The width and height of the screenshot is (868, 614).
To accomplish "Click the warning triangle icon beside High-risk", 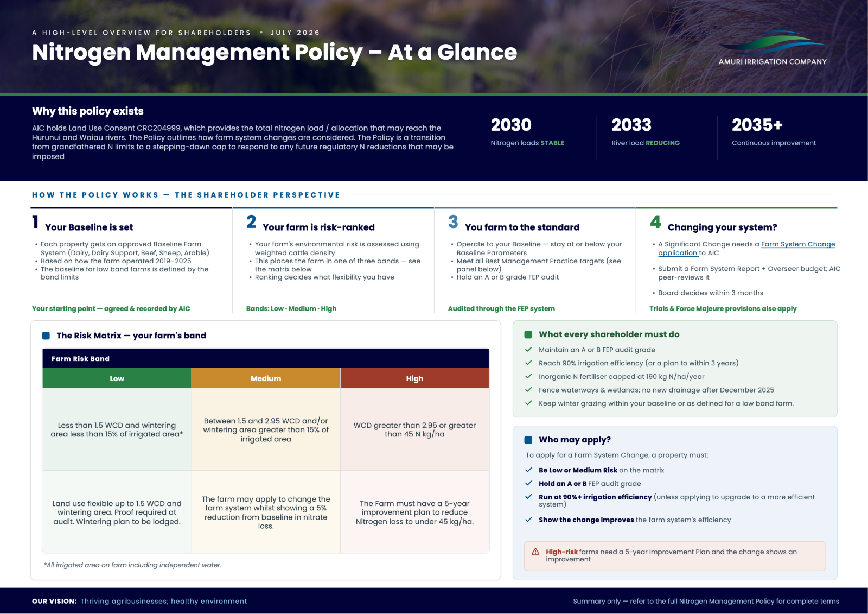I will click(535, 552).
